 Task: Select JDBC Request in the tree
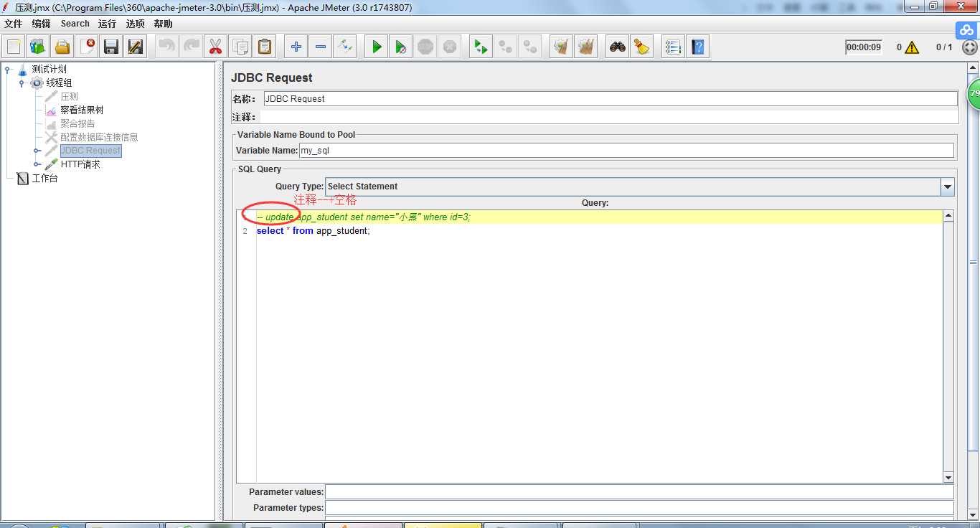(x=90, y=151)
